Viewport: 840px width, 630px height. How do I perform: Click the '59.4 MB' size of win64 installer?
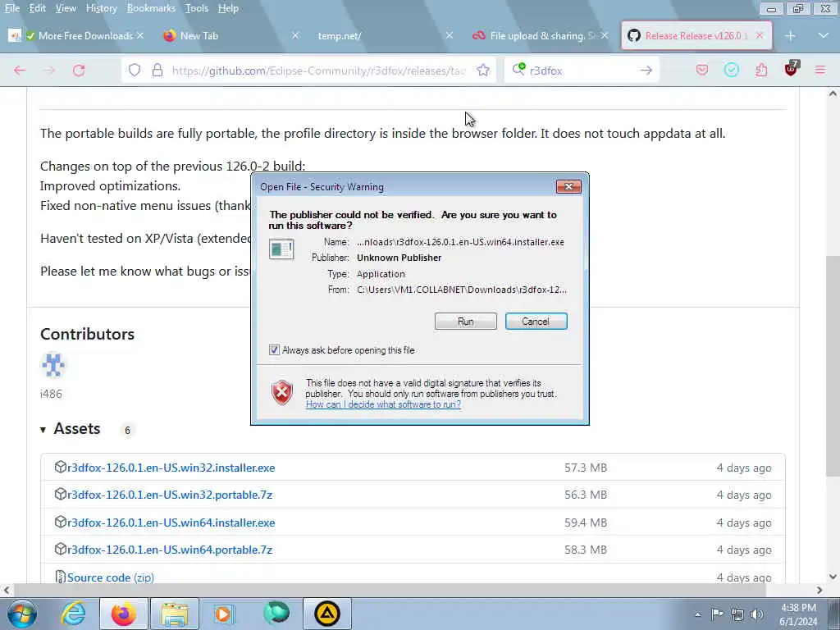pos(586,523)
